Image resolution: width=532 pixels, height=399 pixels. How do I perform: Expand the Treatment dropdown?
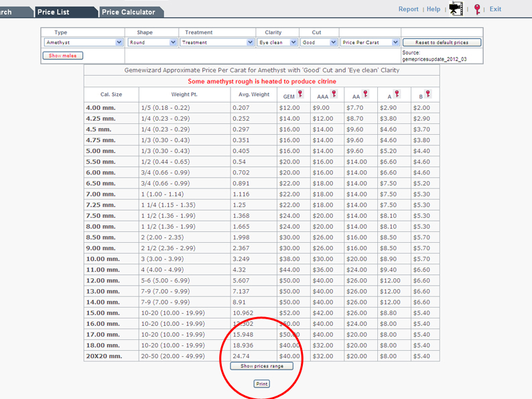click(x=217, y=42)
